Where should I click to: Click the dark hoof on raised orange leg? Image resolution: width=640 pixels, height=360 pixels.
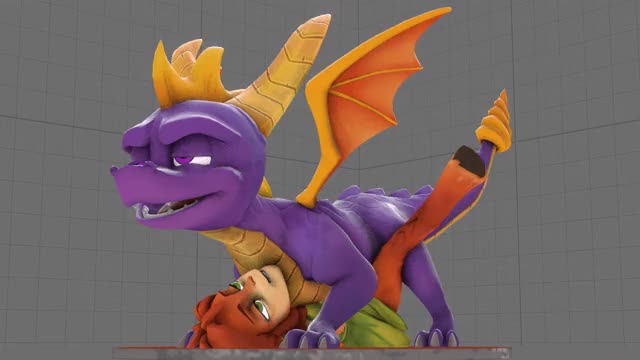469,160
